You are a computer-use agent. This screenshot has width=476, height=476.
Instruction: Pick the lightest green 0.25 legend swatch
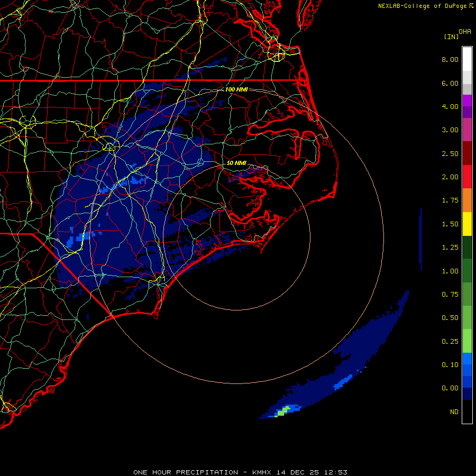click(467, 341)
